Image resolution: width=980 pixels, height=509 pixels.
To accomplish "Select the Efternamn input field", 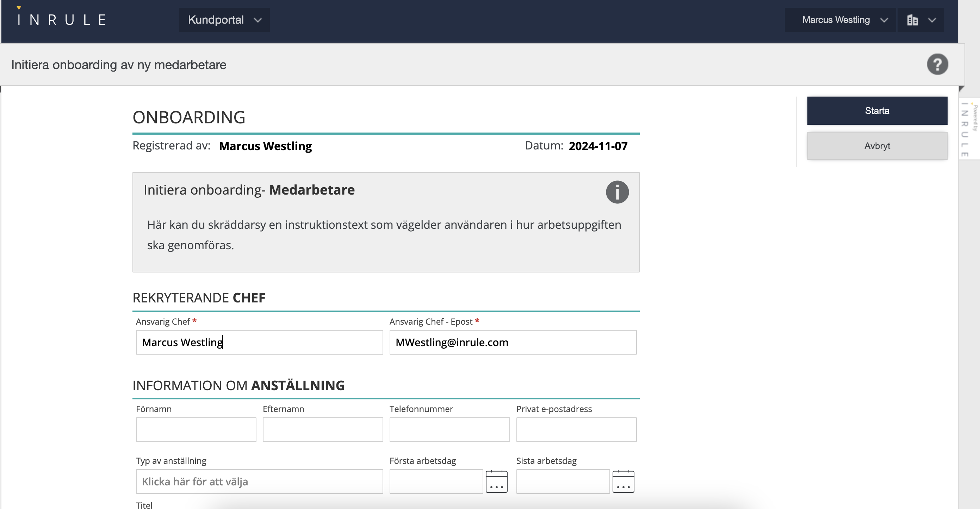I will [322, 429].
